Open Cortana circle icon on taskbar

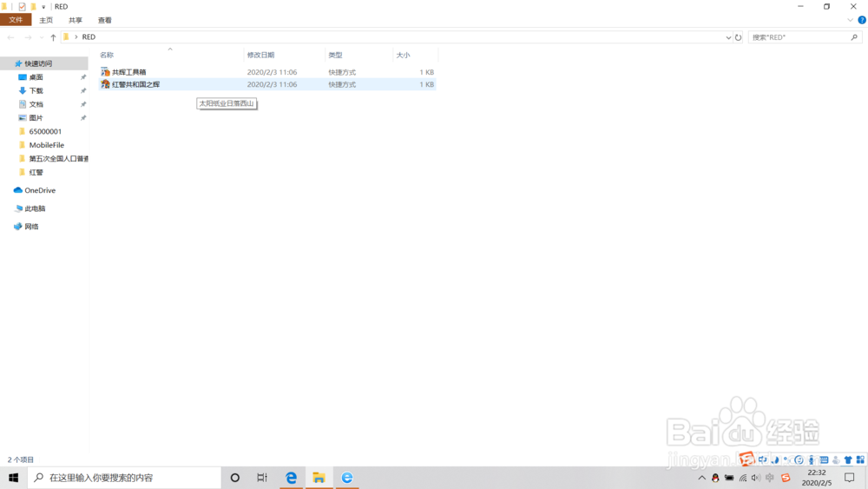(234, 478)
